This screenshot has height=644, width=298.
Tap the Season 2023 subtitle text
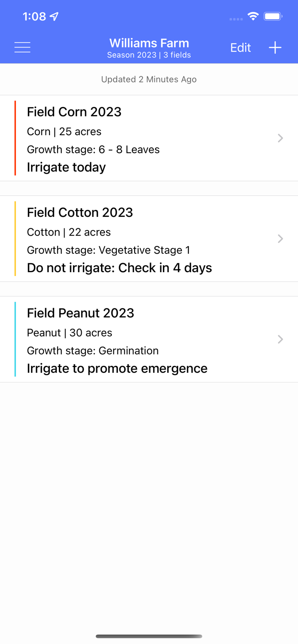[149, 55]
